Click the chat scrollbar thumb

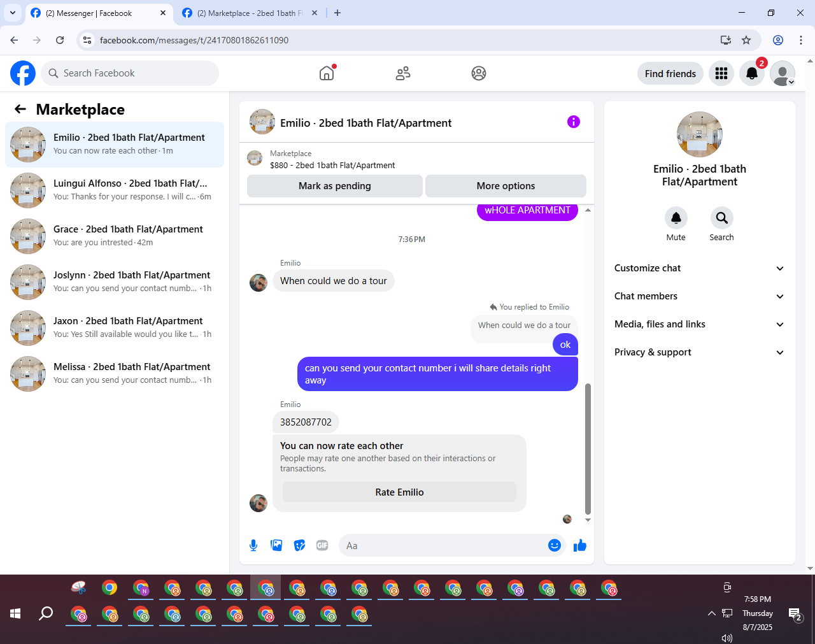tap(588, 448)
